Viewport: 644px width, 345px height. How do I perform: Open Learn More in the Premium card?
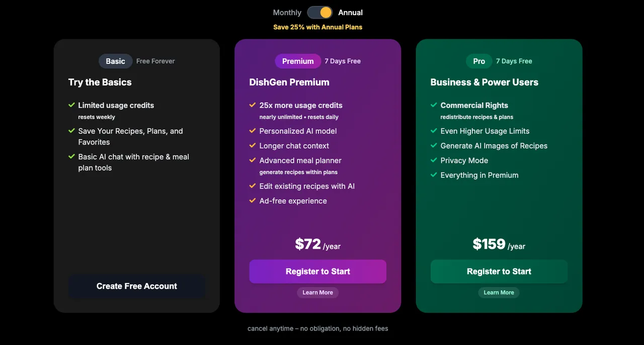(317, 293)
